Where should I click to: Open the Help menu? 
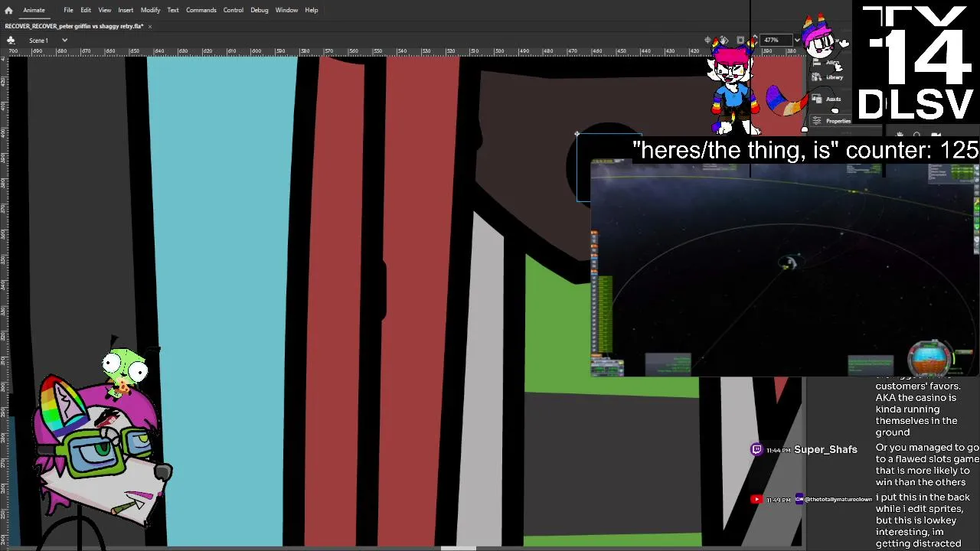[x=312, y=10]
